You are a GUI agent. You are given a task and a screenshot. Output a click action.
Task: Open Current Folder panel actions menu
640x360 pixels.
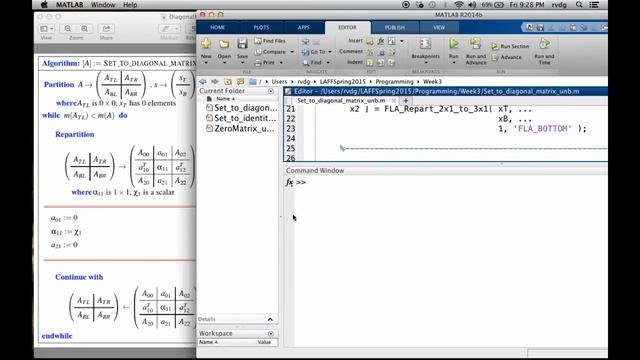(x=271, y=91)
